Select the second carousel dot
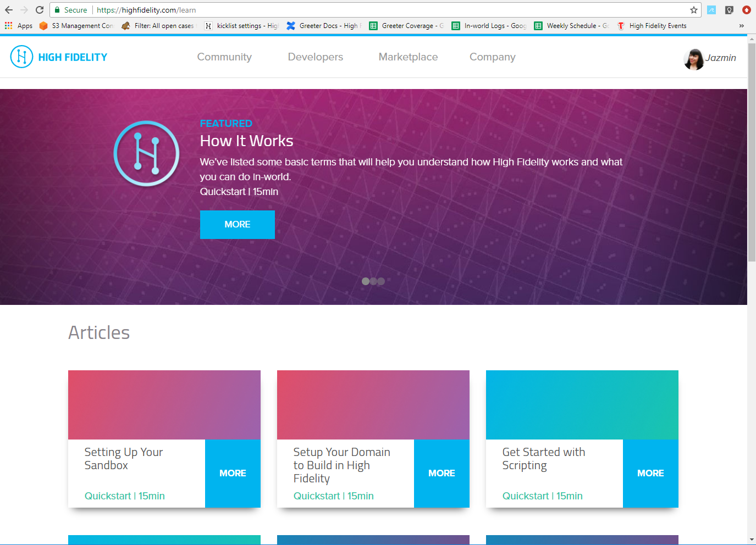Image resolution: width=756 pixels, height=545 pixels. [x=373, y=281]
